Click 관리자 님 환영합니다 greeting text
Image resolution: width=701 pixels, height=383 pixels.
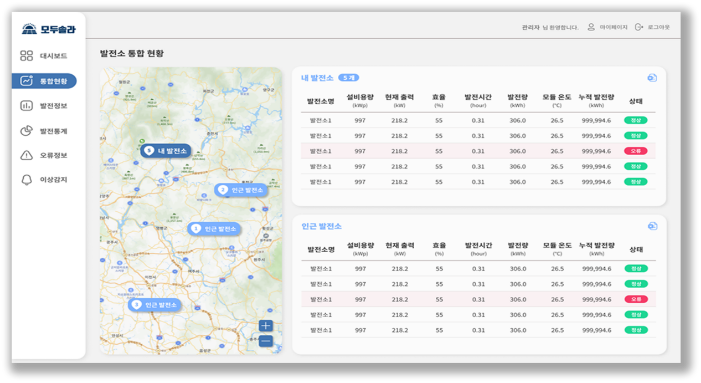550,27
